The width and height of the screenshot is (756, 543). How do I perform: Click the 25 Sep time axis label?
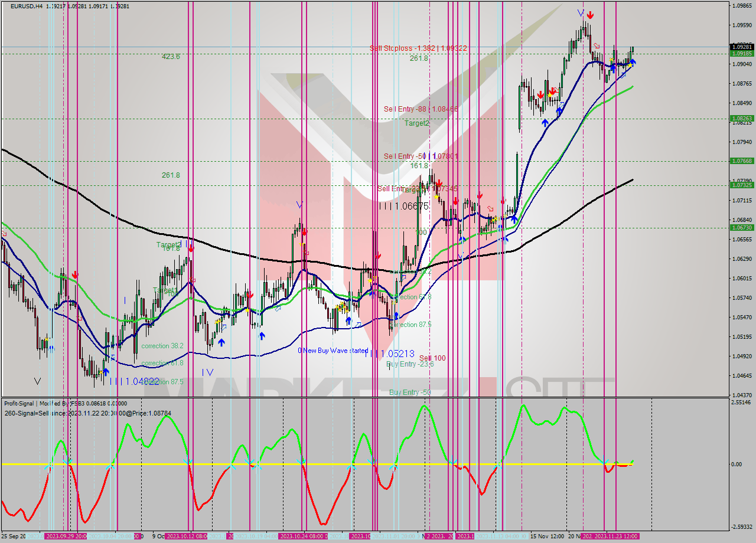click(14, 537)
